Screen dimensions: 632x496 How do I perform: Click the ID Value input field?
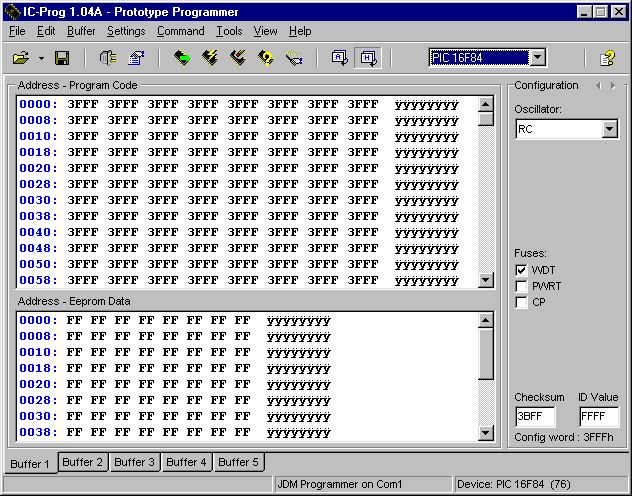(x=598, y=418)
